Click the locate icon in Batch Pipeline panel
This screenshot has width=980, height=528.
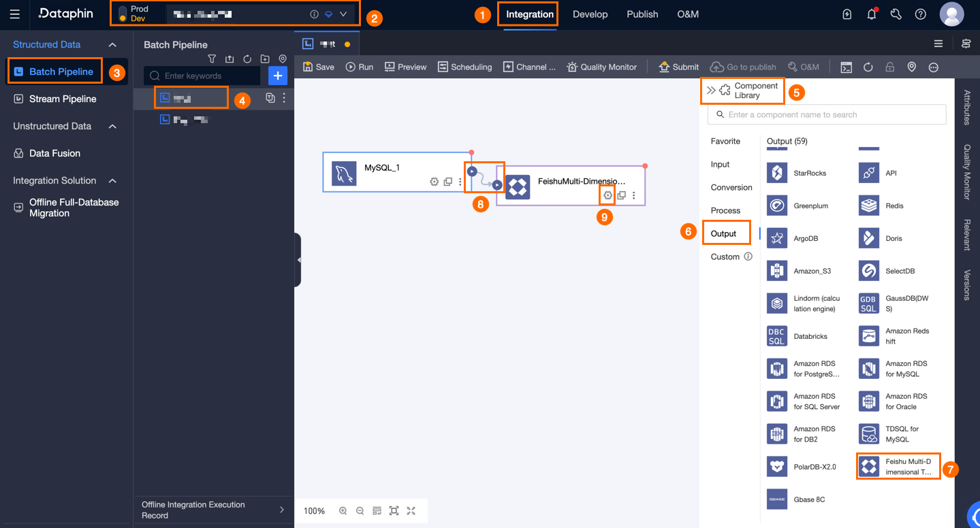tap(283, 59)
